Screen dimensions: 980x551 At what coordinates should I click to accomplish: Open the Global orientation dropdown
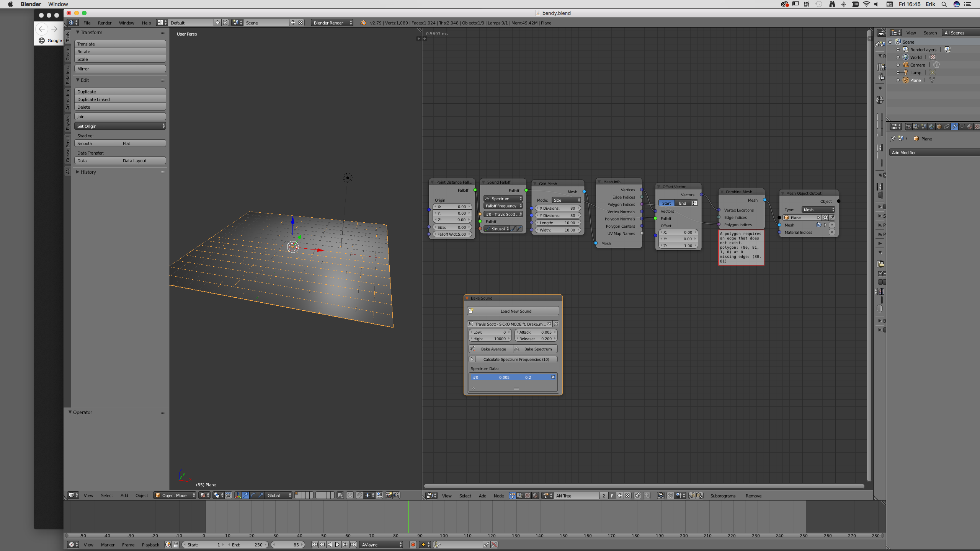click(279, 496)
